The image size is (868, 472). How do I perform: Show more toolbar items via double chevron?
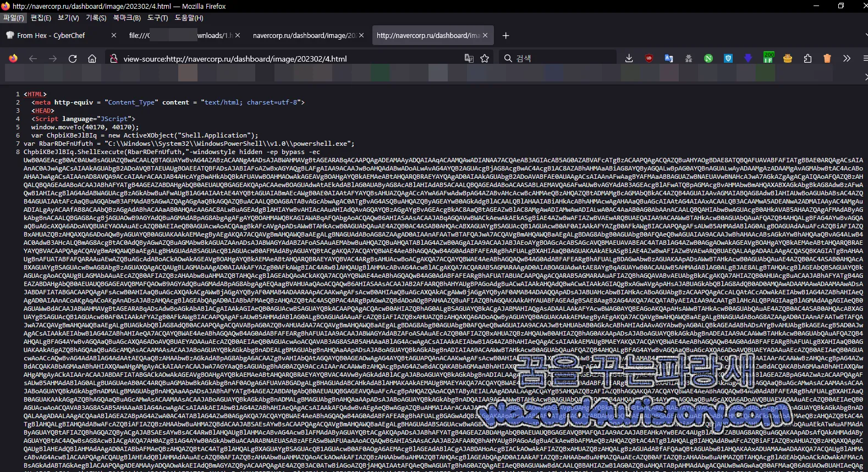[847, 58]
